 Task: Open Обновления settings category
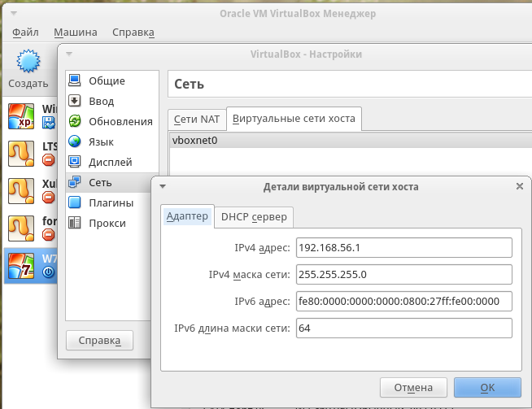coord(112,121)
